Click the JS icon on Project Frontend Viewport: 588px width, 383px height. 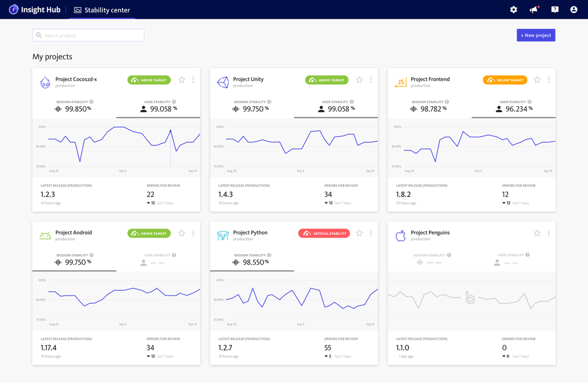[x=400, y=82]
